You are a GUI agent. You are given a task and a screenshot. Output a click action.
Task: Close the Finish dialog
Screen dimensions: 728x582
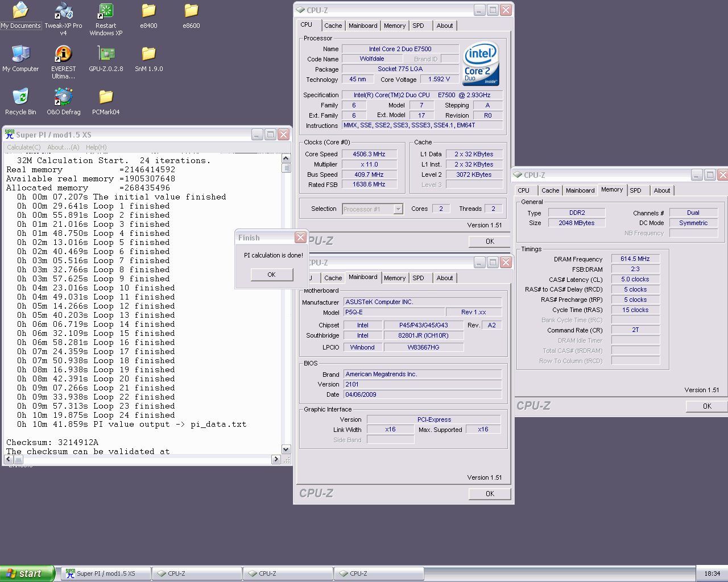300,237
